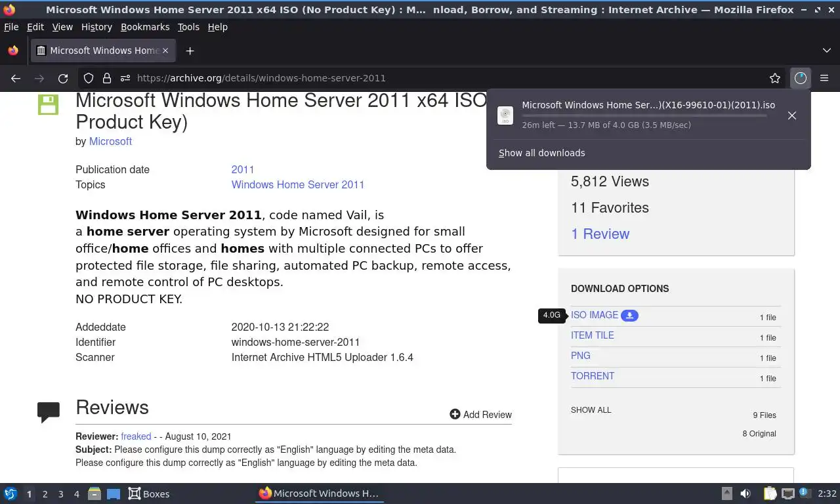Bookmark this page with the star icon

[775, 78]
